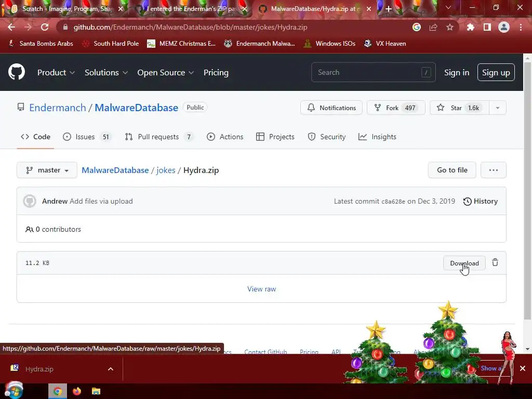Image resolution: width=532 pixels, height=399 pixels.
Task: Switch to the Issues tab
Action: tap(87, 137)
